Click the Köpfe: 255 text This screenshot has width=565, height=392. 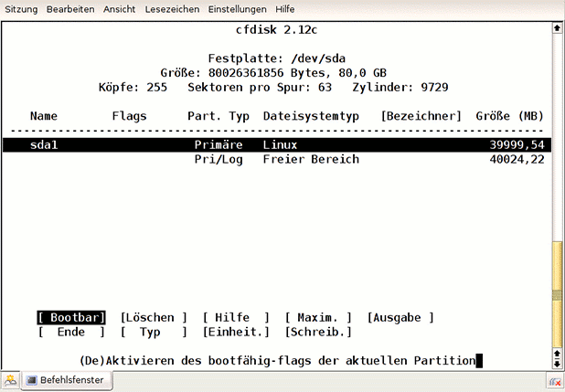tap(133, 87)
